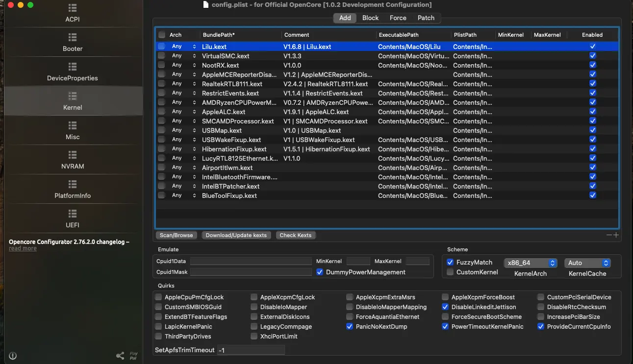
Task: Select the USBWakeFixup.kext bundle path cell
Action: pyautogui.click(x=231, y=140)
